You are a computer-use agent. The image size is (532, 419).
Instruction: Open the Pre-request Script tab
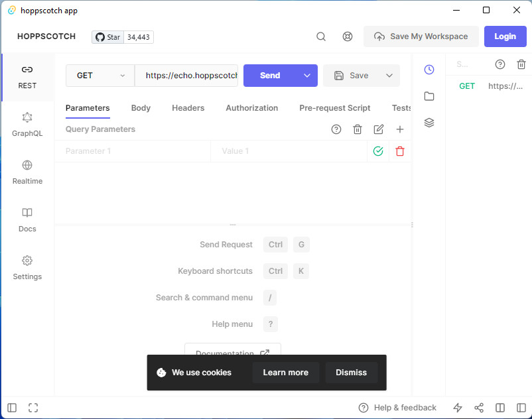[x=334, y=108]
